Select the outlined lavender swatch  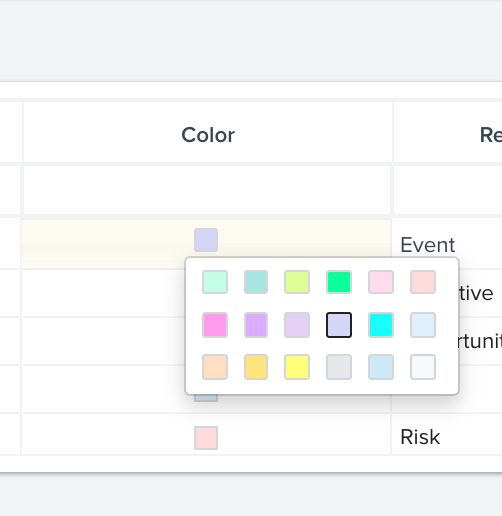coord(339,325)
